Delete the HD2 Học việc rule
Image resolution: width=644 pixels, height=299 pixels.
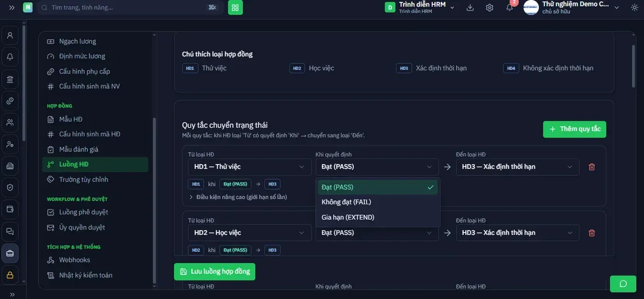592,233
